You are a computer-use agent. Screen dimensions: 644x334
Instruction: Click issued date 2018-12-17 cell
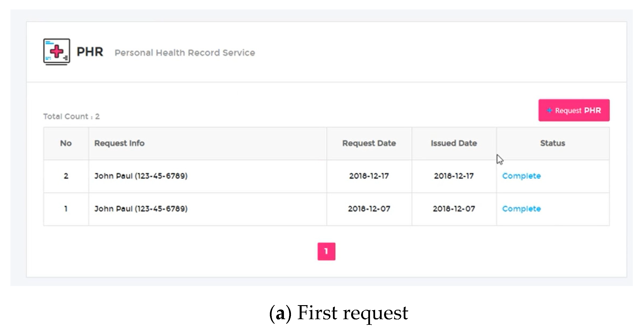[454, 176]
